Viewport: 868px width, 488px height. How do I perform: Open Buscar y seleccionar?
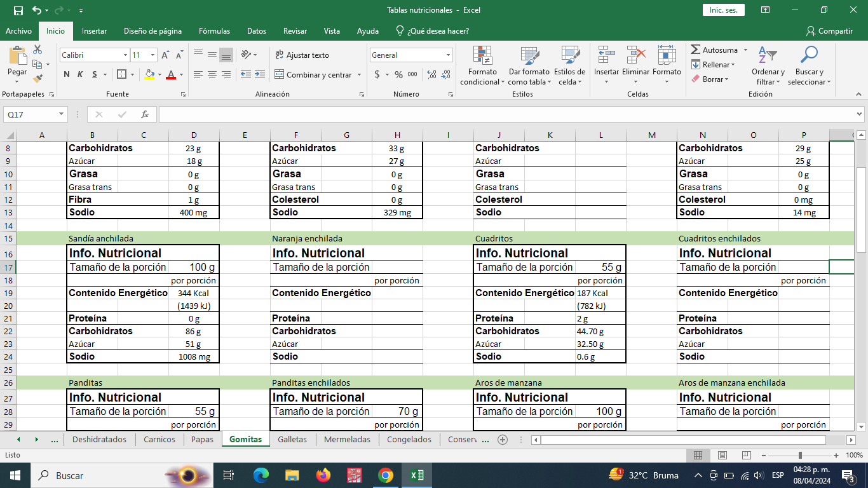tap(810, 65)
